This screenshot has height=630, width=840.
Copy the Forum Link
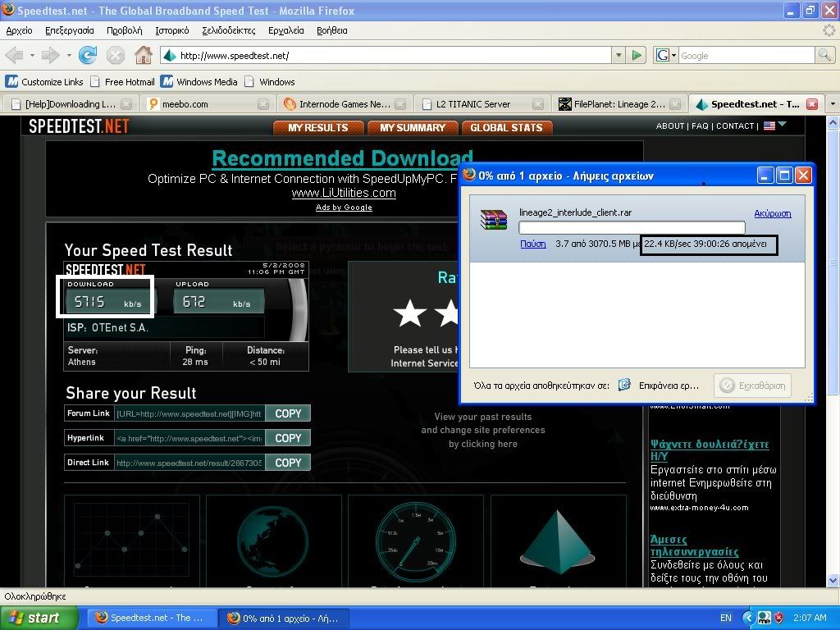[288, 413]
